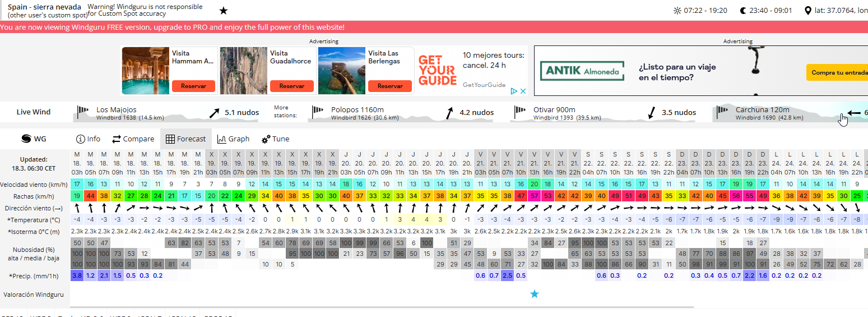Open the Info tab

point(89,139)
